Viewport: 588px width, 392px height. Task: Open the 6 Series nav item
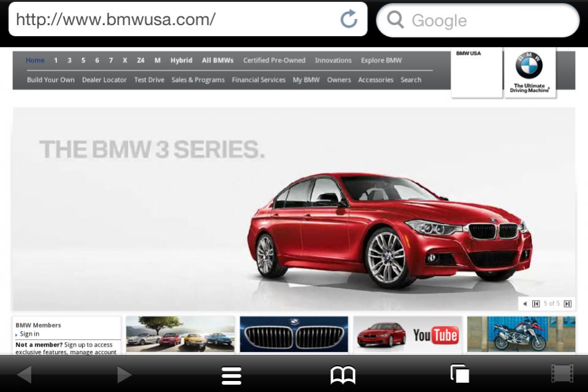pos(97,60)
